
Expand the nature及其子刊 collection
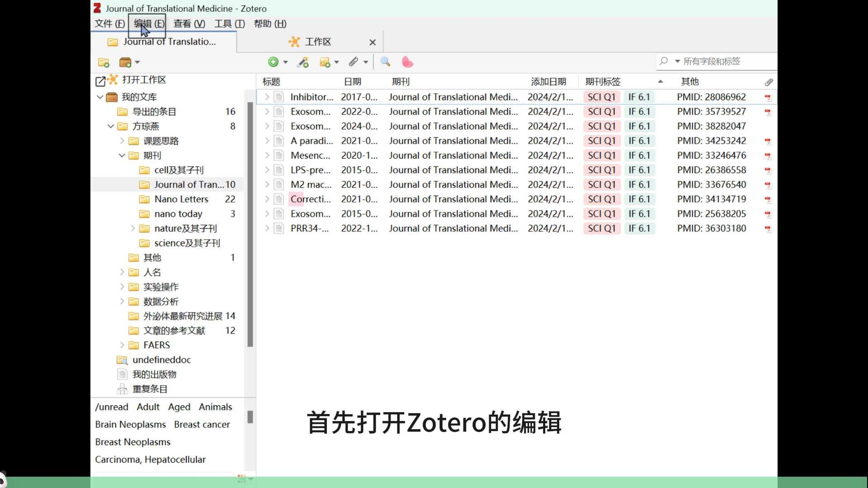(133, 229)
